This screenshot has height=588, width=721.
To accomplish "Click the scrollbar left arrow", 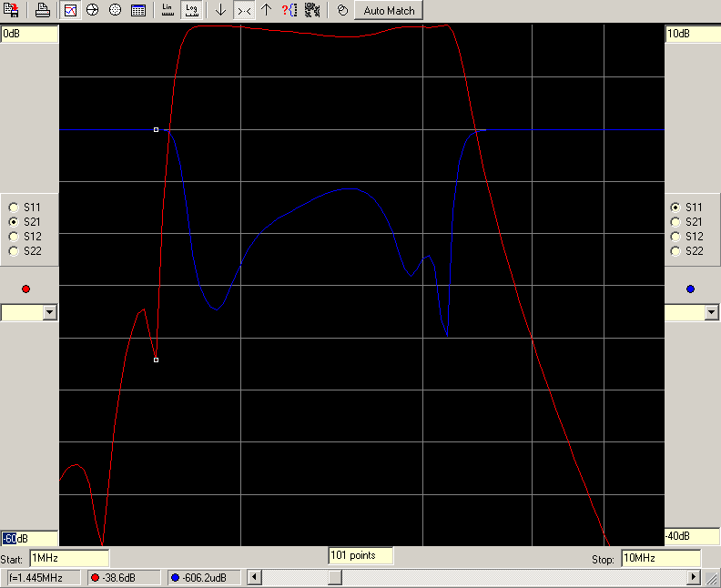I will [x=255, y=577].
